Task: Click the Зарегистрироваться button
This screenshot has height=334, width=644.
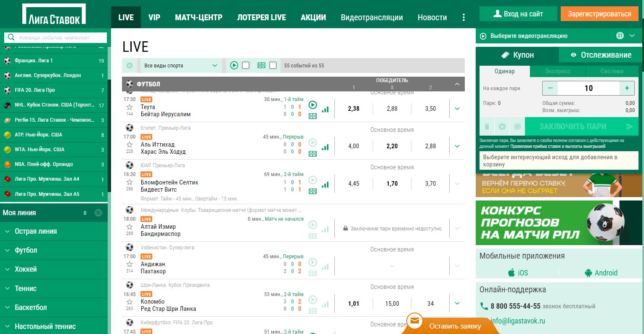Action: tap(599, 14)
